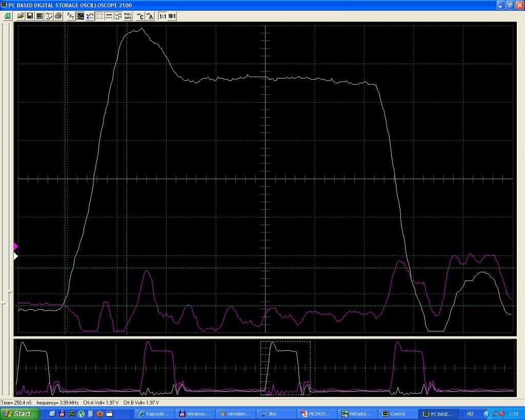The height and width of the screenshot is (420, 525).
Task: Switch to the MC3415... PDF window
Action: click(317, 414)
